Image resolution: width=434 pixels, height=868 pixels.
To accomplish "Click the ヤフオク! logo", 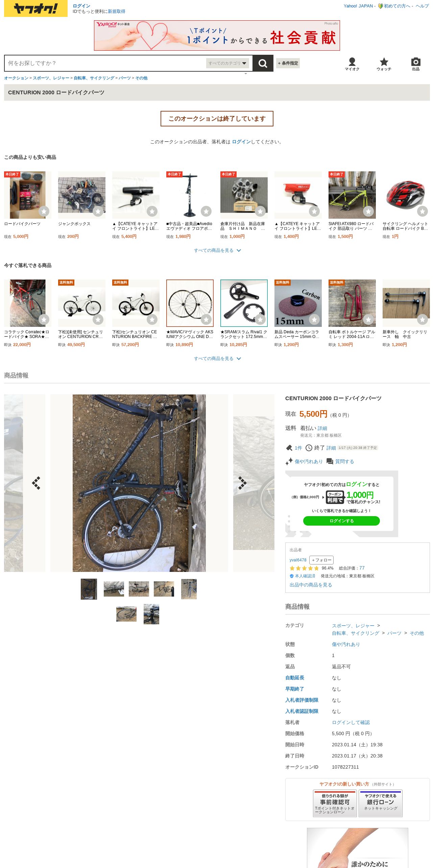I will click(36, 8).
